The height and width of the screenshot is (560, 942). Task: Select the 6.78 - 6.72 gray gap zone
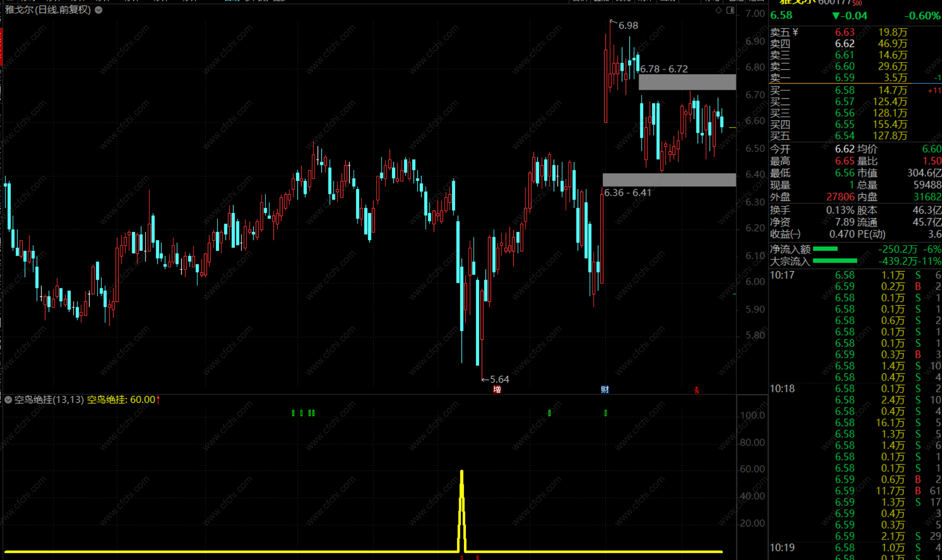point(687,82)
